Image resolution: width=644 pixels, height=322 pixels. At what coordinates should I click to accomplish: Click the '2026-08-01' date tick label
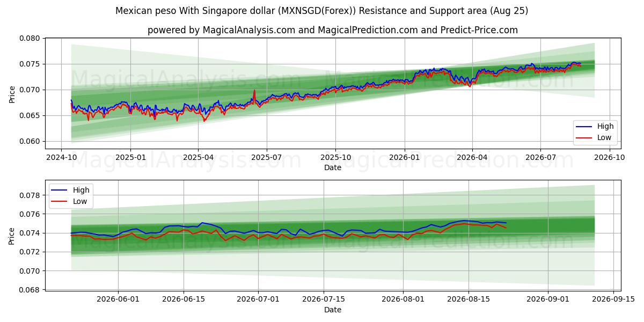[403, 299]
